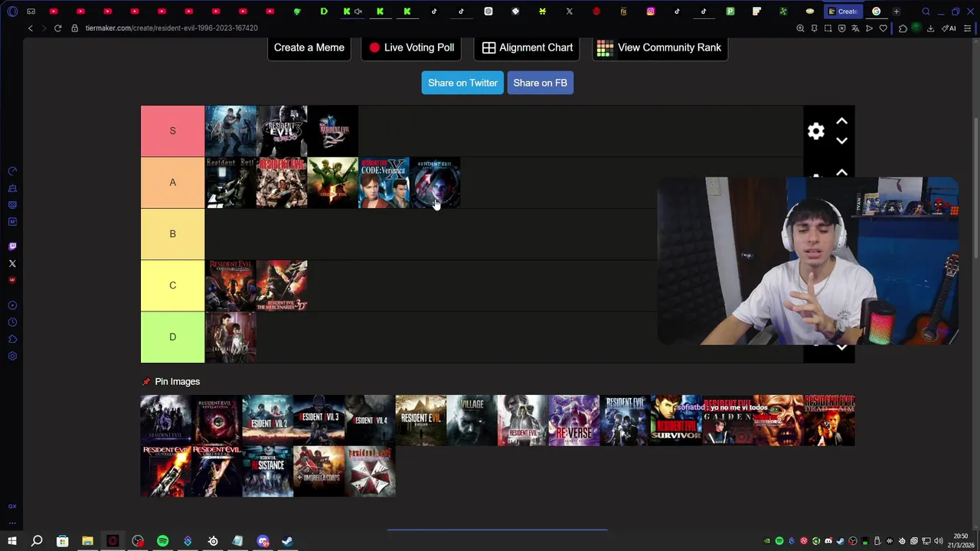Pick the Resident Evil Gaiden image

click(x=727, y=420)
